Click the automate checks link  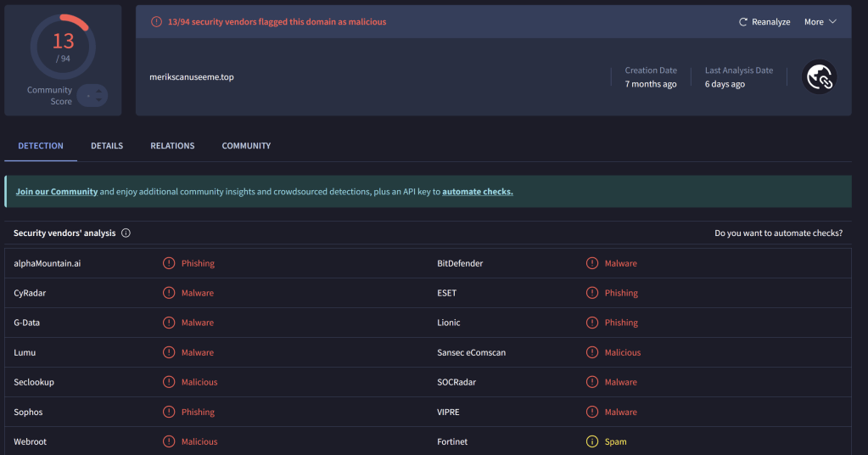[x=477, y=192]
